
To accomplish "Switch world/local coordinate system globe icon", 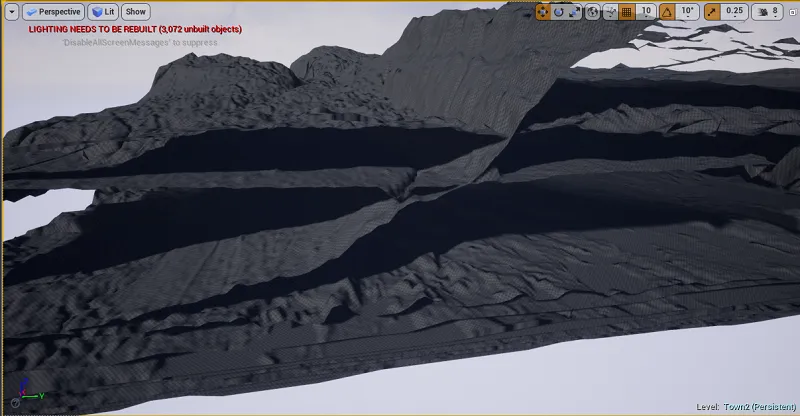I will coord(592,12).
